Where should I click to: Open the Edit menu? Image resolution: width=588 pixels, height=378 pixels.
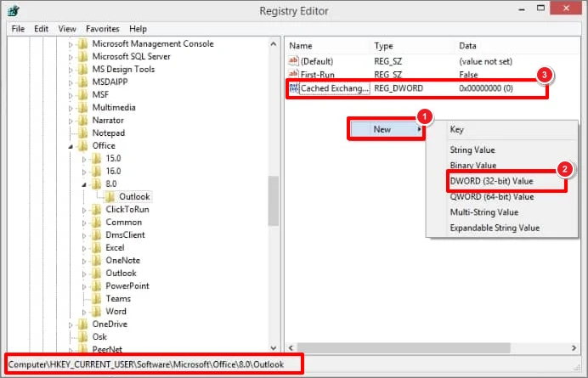click(41, 28)
